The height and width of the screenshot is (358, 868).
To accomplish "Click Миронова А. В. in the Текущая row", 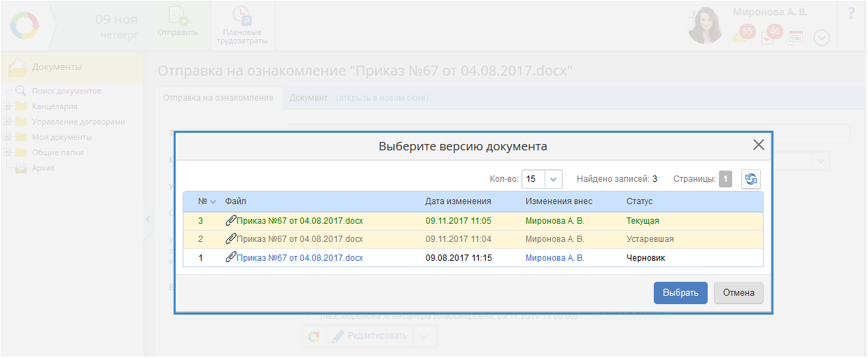I will click(x=555, y=220).
